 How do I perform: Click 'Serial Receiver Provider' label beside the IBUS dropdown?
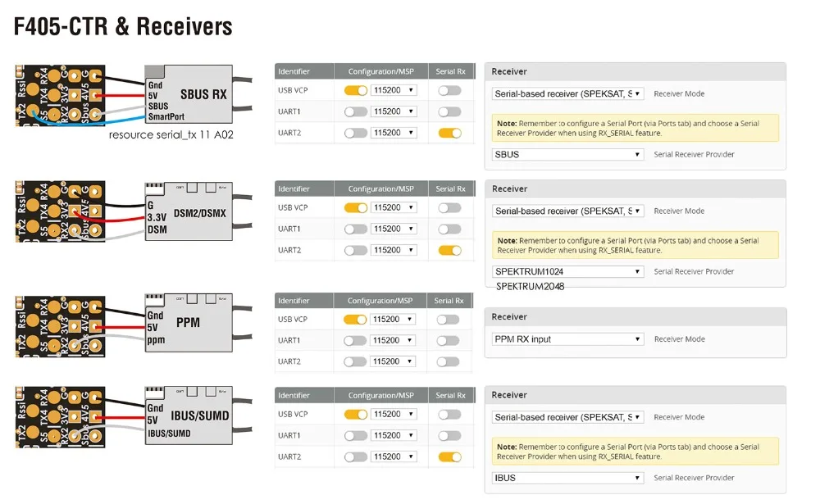(x=694, y=478)
